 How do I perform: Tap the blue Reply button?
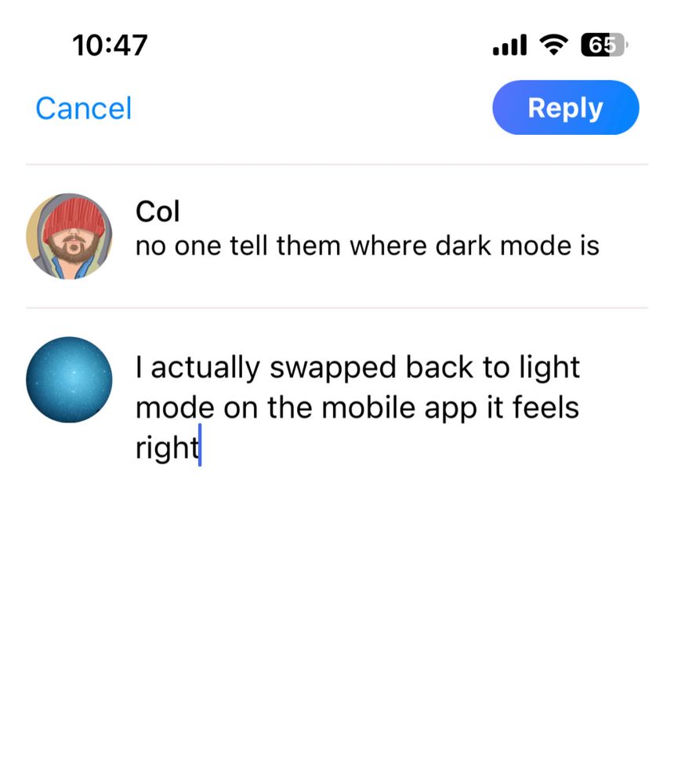[x=566, y=107]
